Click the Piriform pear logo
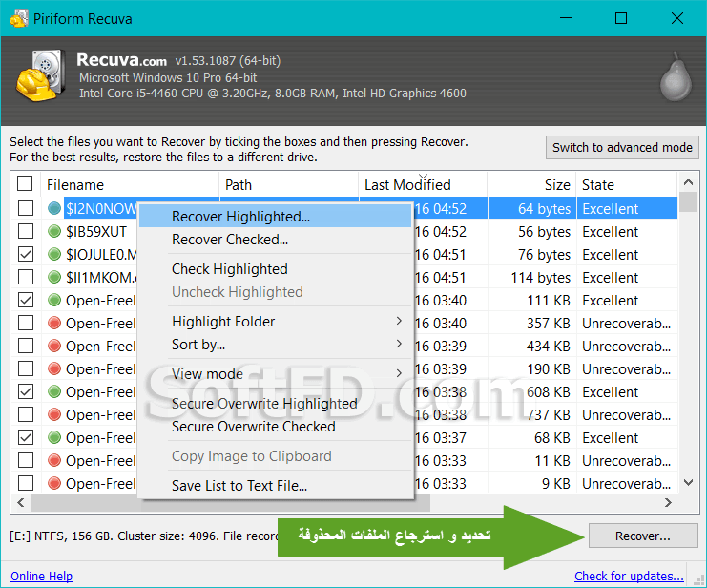 pyautogui.click(x=675, y=76)
